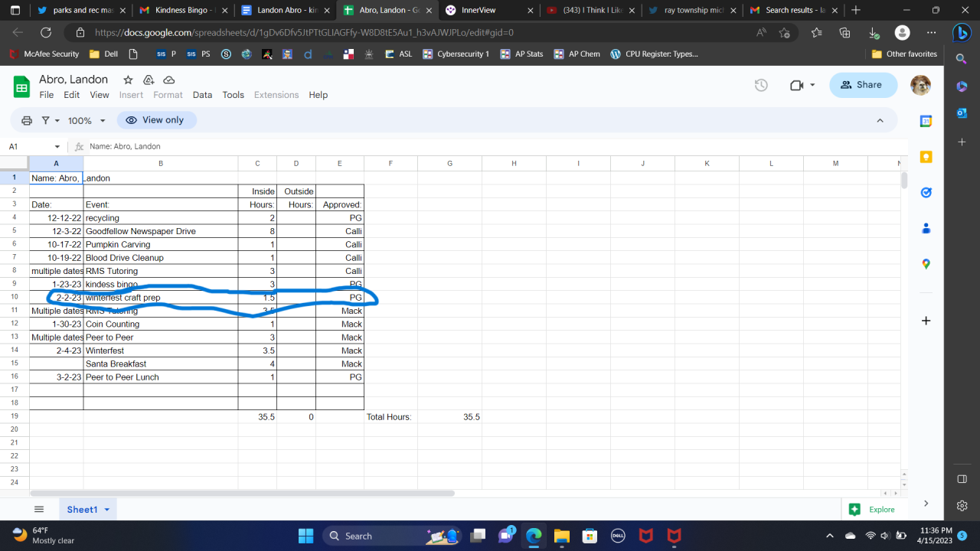Select the column C header

(257, 164)
